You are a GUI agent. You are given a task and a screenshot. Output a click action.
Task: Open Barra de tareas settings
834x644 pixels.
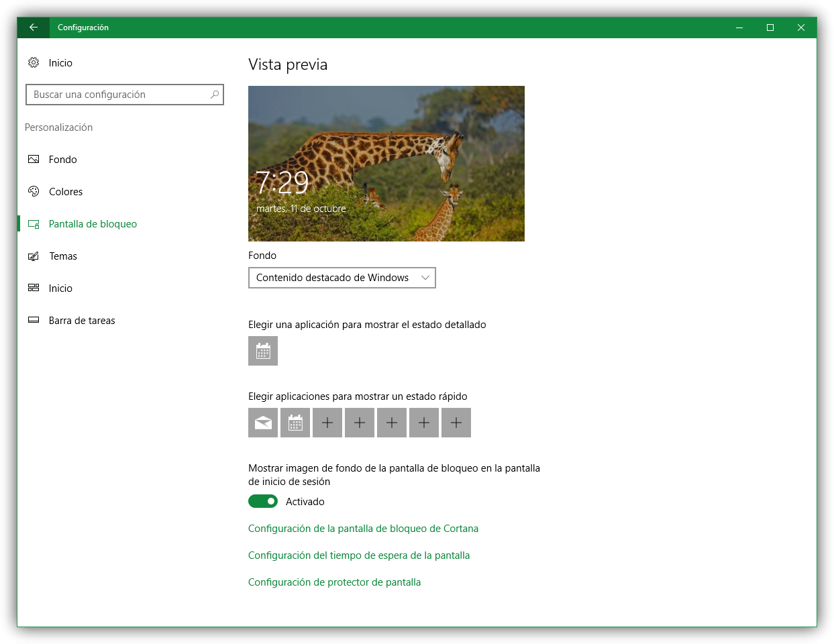[x=82, y=321]
